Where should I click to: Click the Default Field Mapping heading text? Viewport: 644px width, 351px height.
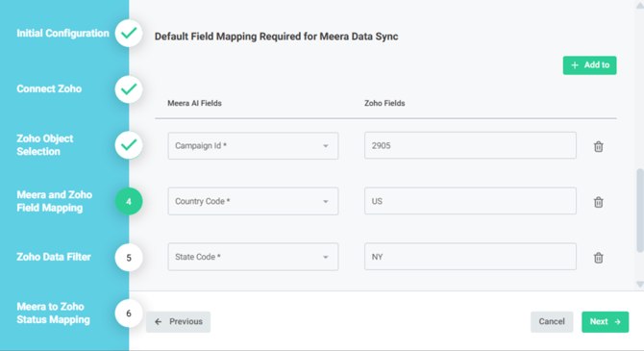pos(276,37)
